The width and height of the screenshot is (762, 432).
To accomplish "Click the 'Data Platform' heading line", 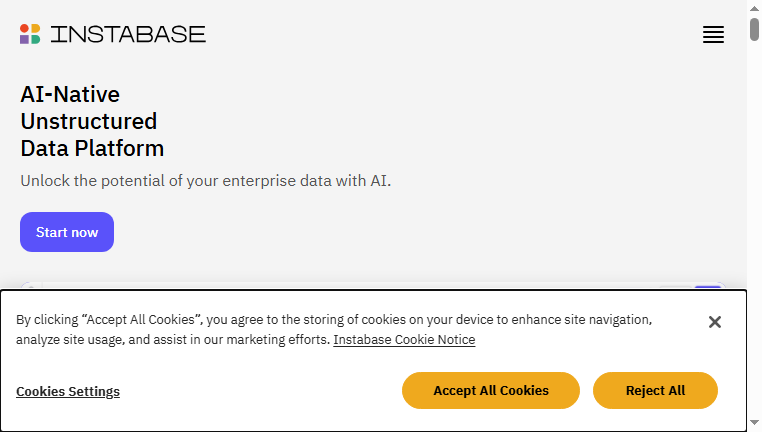I will 92,148.
